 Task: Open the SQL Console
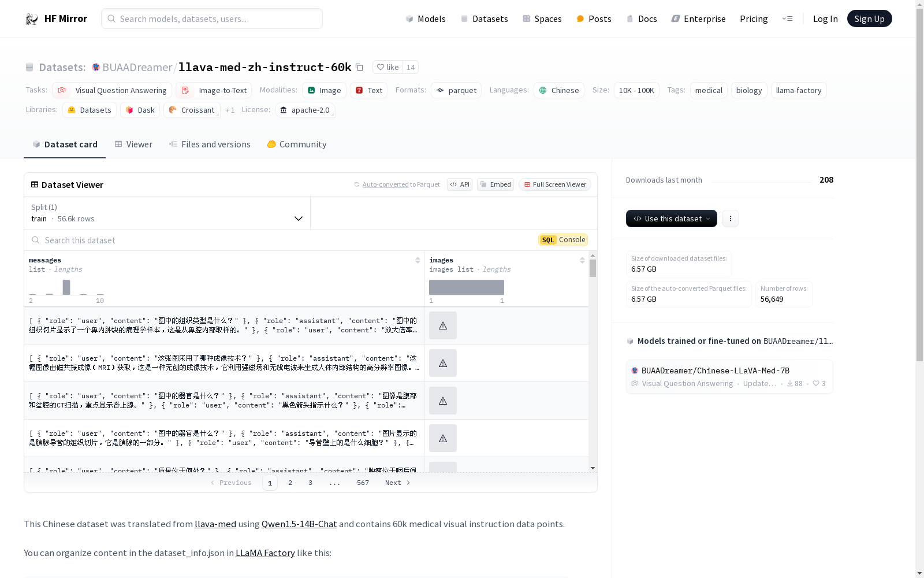[x=563, y=240]
